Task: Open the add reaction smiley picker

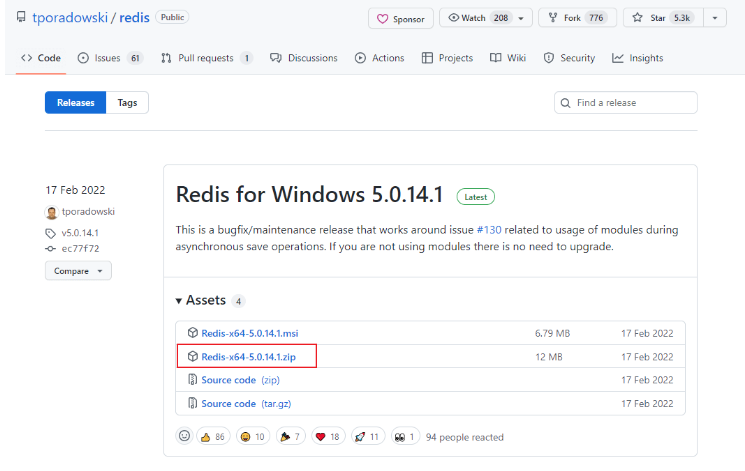Action: pyautogui.click(x=184, y=436)
